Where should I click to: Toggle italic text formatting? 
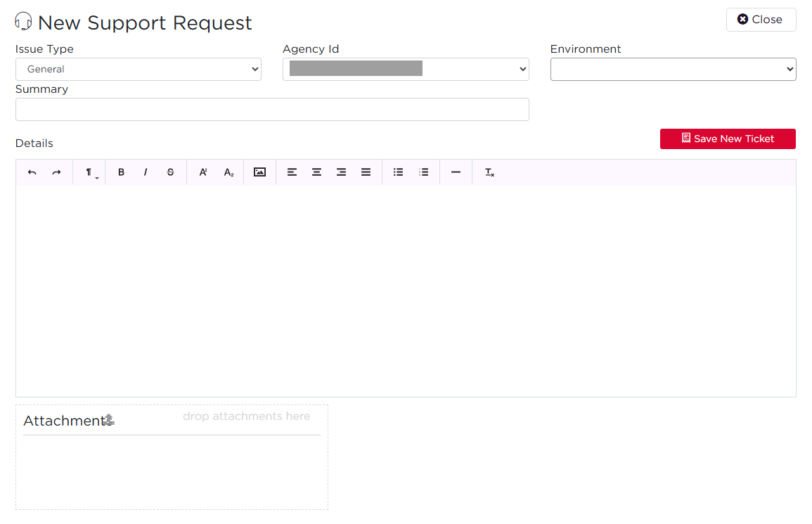(x=146, y=172)
